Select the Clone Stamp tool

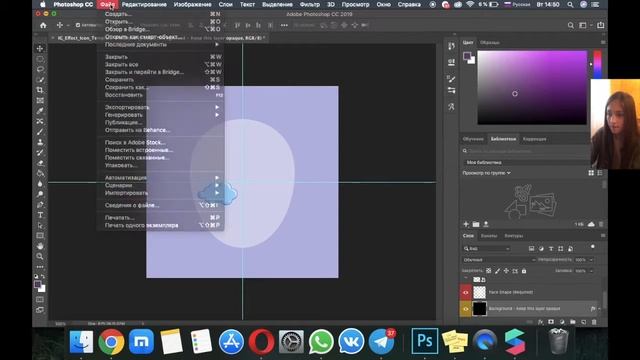[x=40, y=142]
